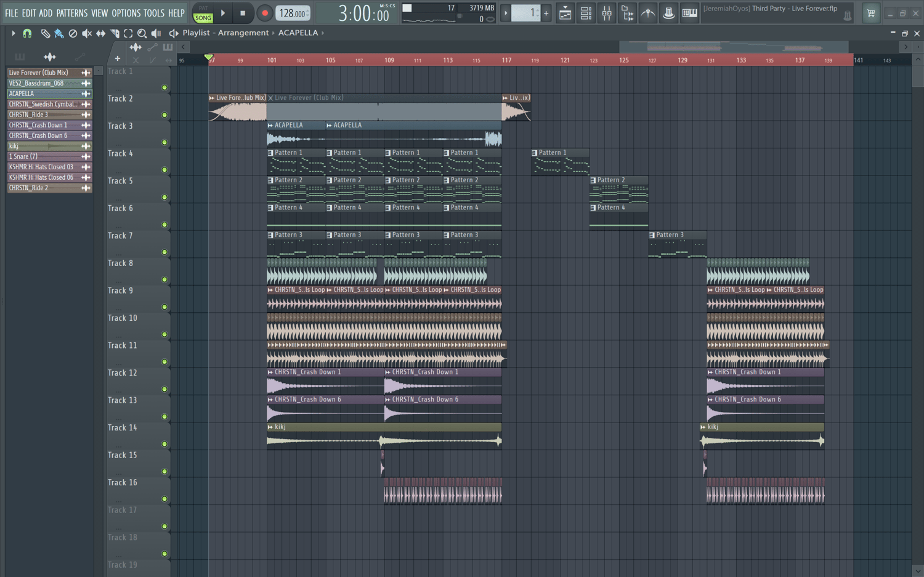Open the FILE menu

(x=11, y=13)
